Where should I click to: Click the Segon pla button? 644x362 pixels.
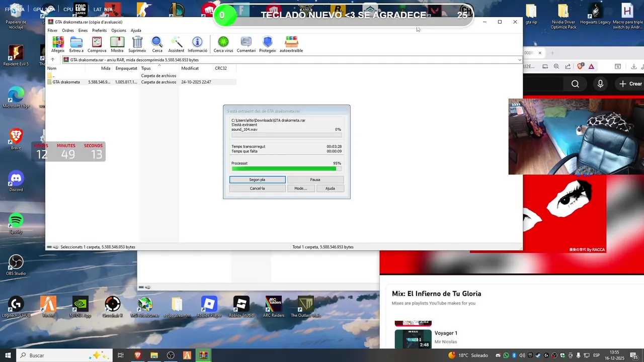pos(257,179)
